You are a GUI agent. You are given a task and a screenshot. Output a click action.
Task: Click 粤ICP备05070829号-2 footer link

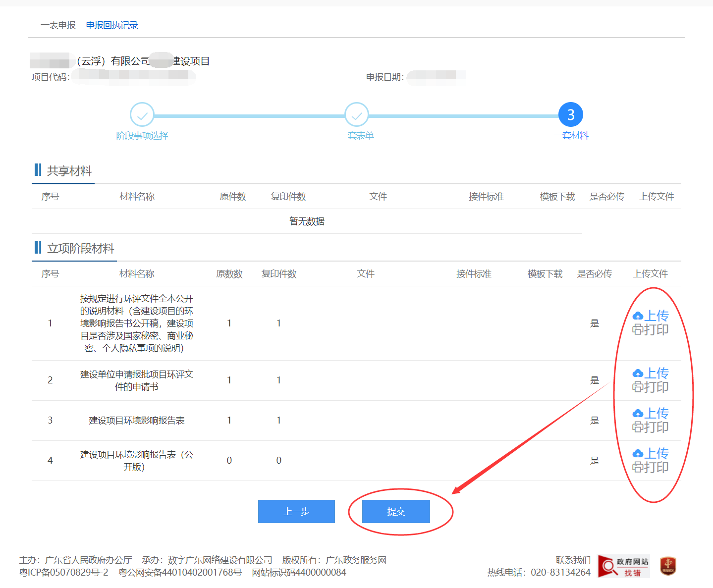pyautogui.click(x=63, y=573)
